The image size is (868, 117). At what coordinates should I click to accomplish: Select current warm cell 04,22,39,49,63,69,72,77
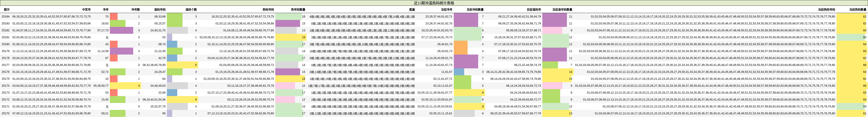pos(525,100)
